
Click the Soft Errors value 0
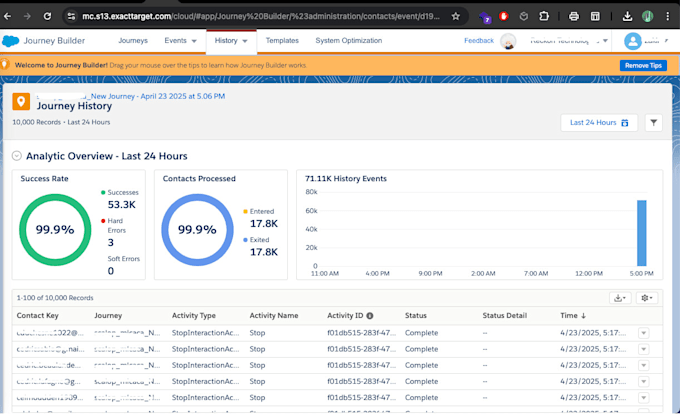(x=111, y=271)
